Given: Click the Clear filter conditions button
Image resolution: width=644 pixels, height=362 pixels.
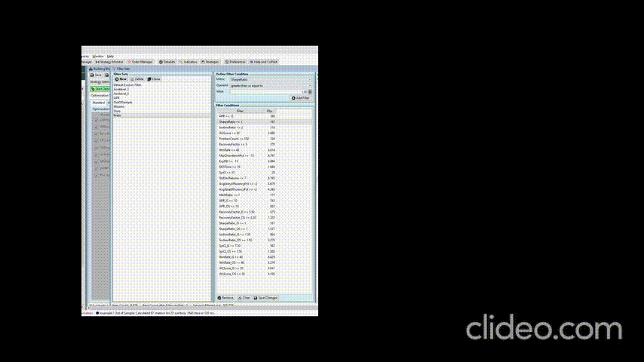Looking at the screenshot, I should [244, 298].
